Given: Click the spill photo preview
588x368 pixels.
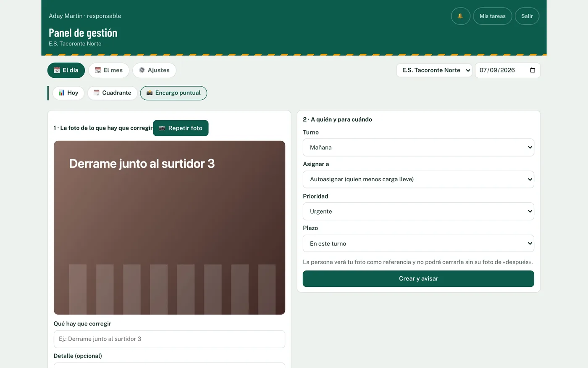Looking at the screenshot, I should tap(169, 228).
